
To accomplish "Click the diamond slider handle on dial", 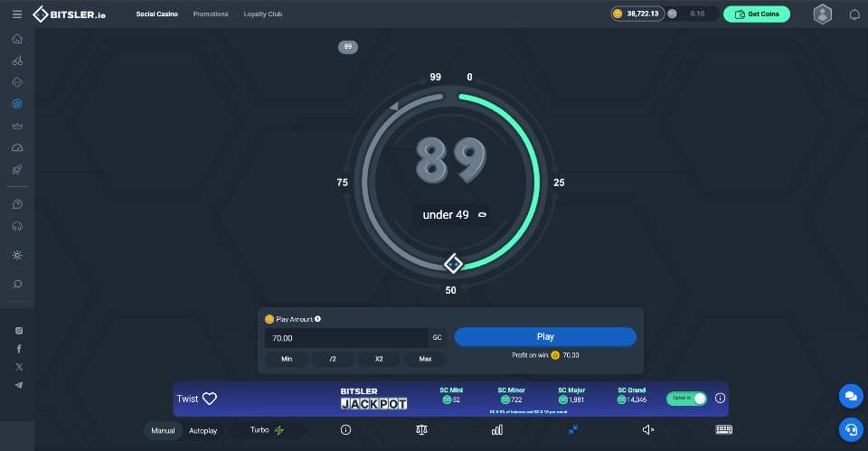I will click(453, 264).
